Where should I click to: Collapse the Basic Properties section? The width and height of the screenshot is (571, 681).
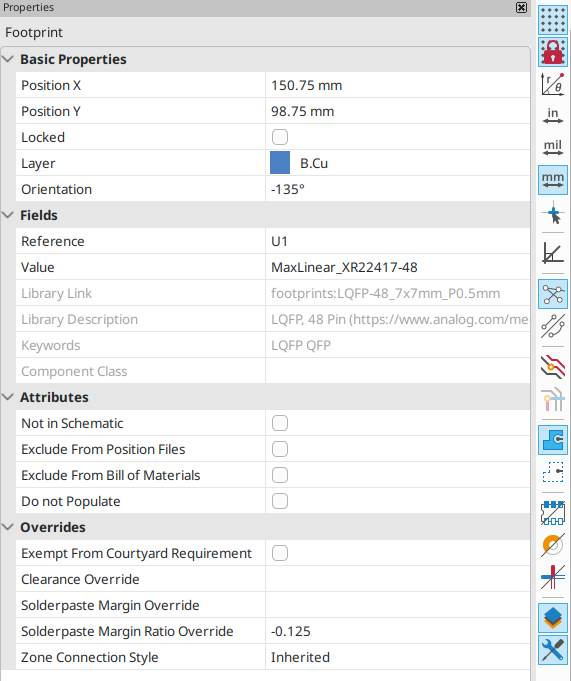coord(8,59)
